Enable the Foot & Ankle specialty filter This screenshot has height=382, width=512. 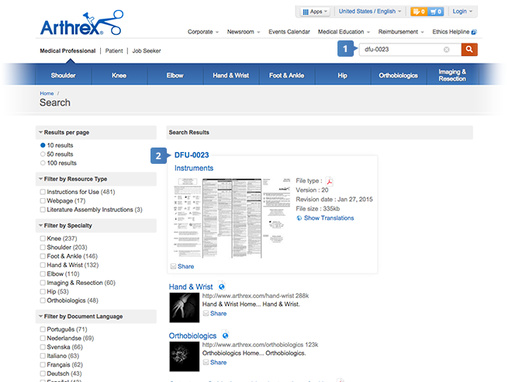point(43,256)
